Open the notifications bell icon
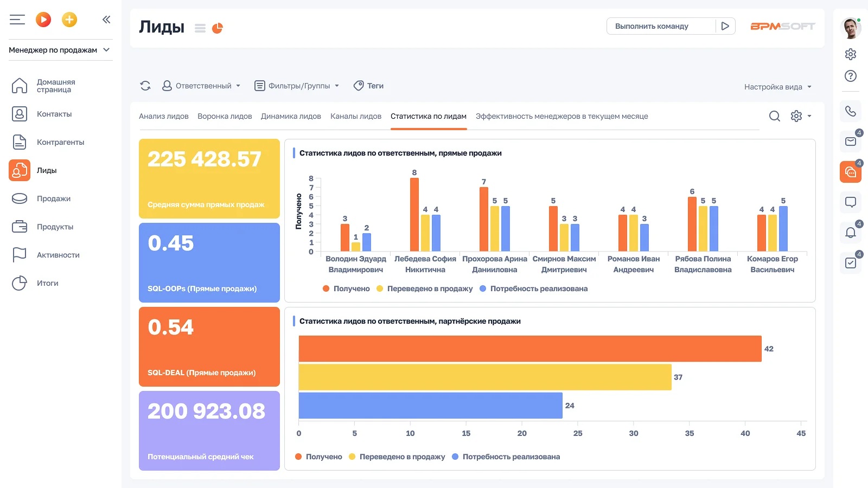 tap(850, 233)
